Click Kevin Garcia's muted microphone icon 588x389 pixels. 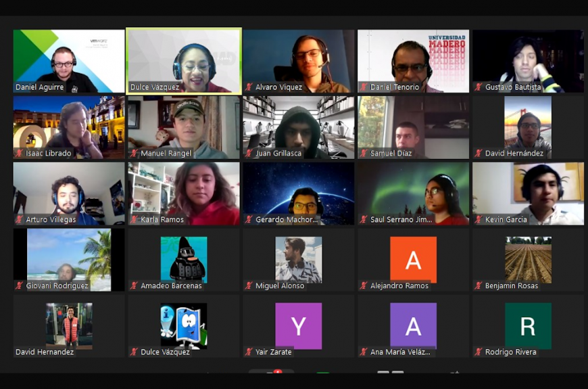(479, 220)
